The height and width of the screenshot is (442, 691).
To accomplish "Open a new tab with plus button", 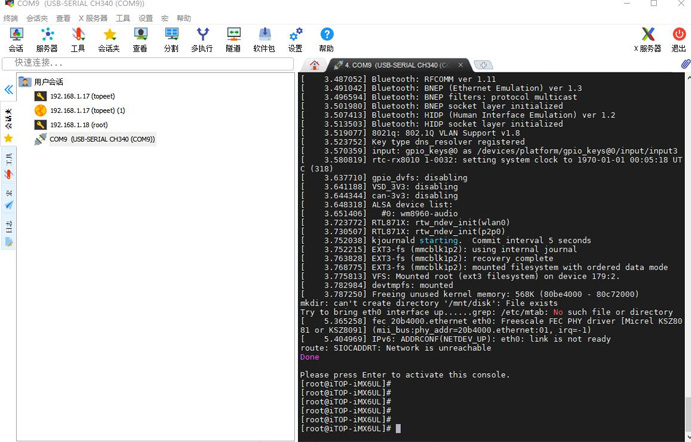I will point(483,65).
